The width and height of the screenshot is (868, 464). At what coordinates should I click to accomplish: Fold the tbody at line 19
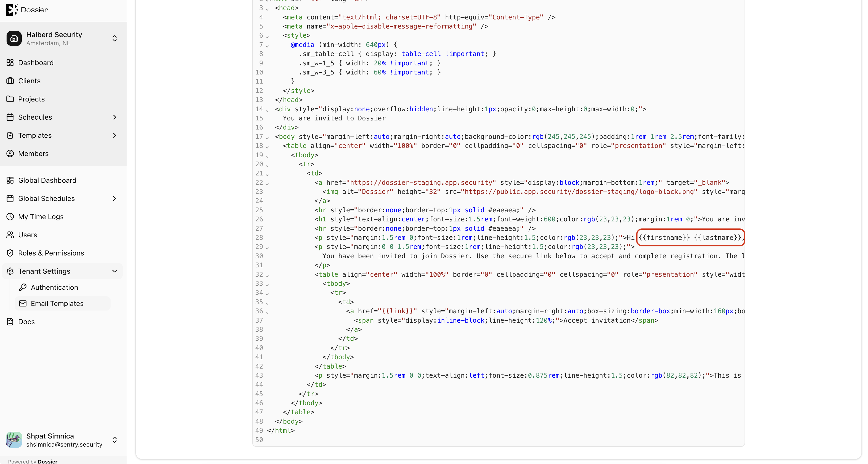(267, 156)
